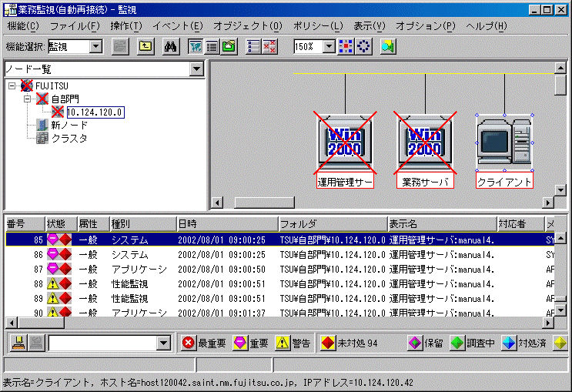
Task: Select event row number 88
Action: (279, 283)
